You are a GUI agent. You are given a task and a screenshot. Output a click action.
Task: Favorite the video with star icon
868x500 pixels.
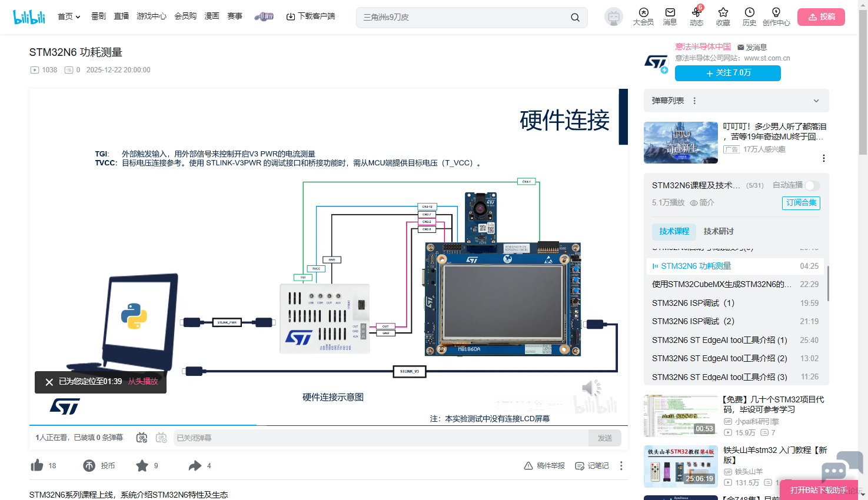click(142, 466)
